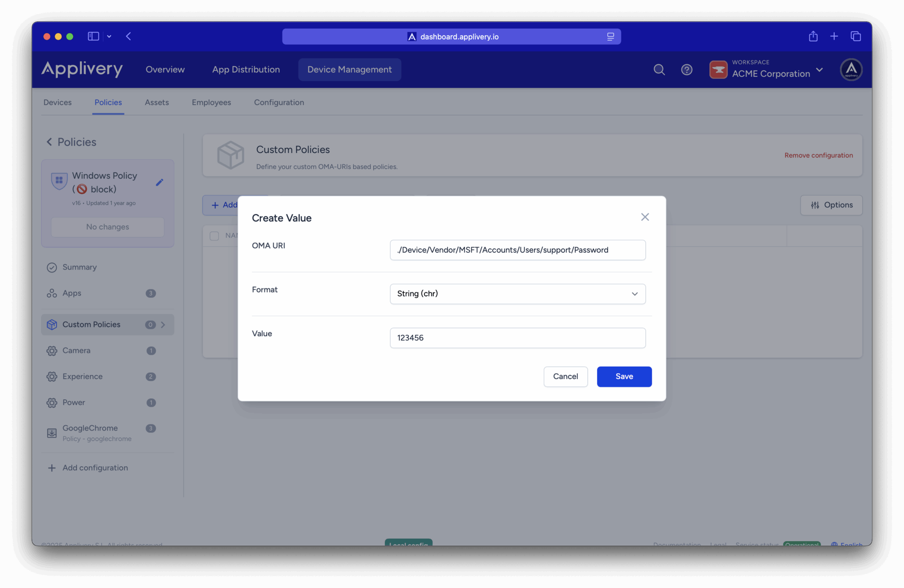This screenshot has height=588, width=904.
Task: Switch to the Devices tab
Action: tap(57, 102)
